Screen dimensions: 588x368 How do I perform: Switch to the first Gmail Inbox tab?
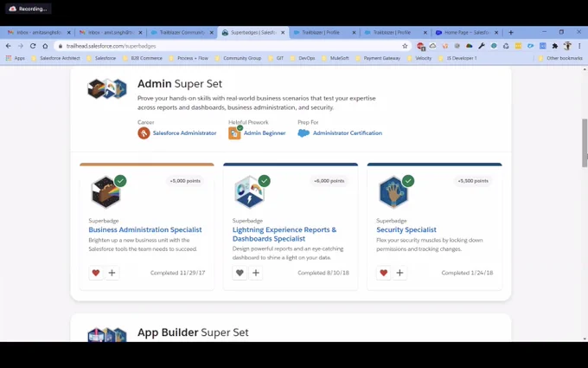tap(37, 33)
